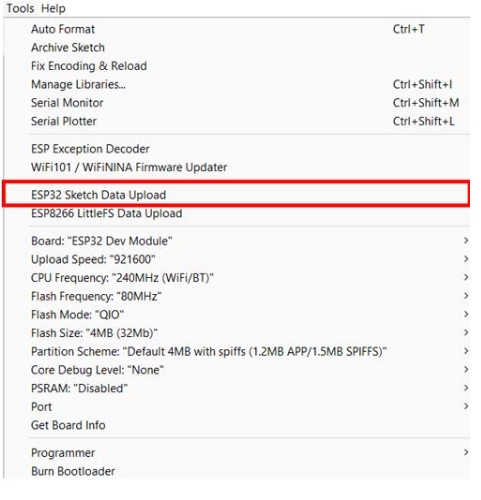
Task: Select Burn Bootloader
Action: click(x=236, y=471)
